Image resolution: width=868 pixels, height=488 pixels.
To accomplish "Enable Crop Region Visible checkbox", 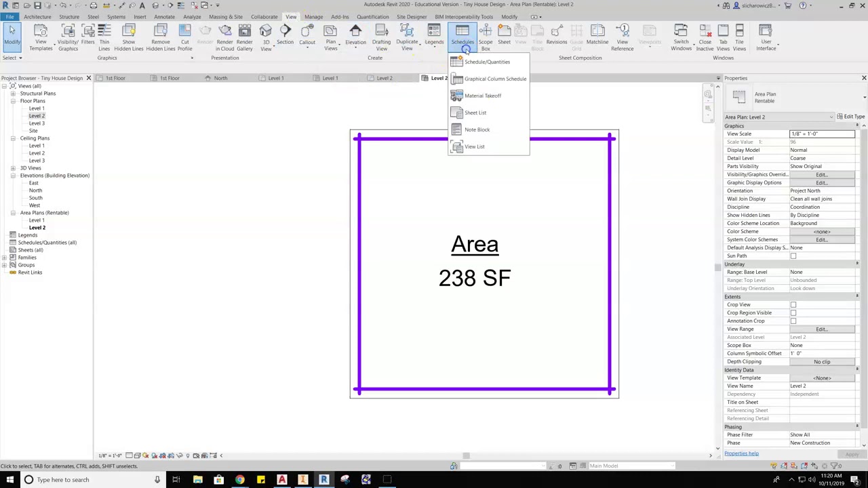I will click(793, 313).
